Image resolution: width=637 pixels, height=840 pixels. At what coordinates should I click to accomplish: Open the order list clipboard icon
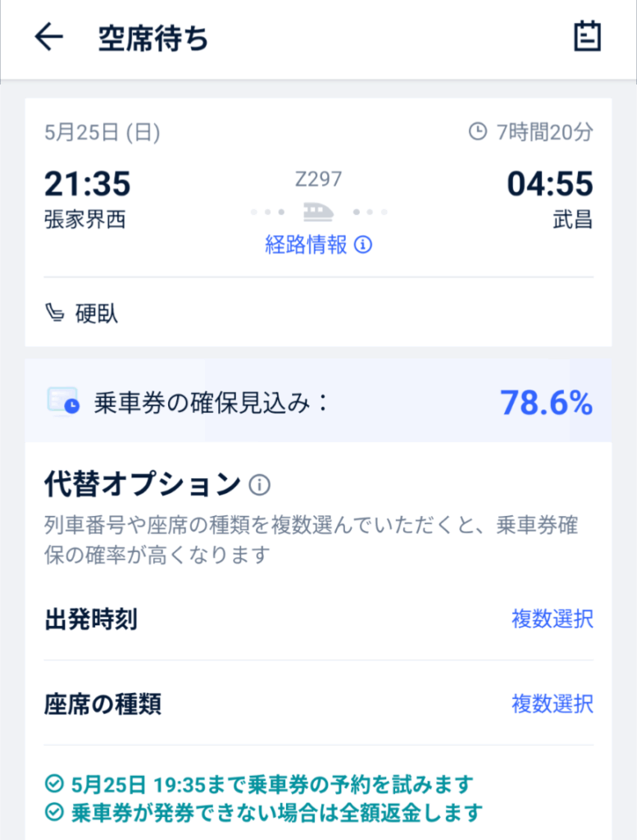pyautogui.click(x=587, y=36)
